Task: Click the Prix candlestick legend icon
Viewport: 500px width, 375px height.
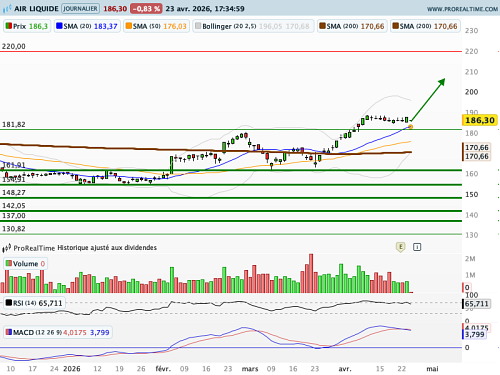Action: (9, 26)
